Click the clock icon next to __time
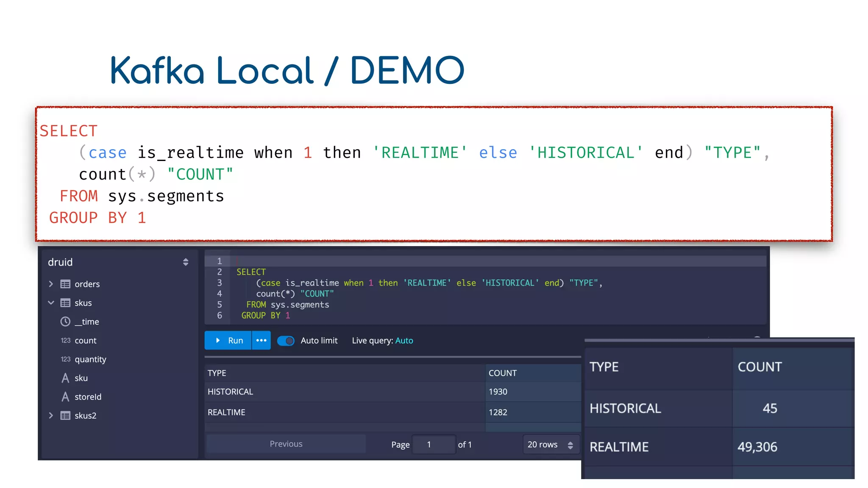This screenshot has height=488, width=868. (x=65, y=322)
